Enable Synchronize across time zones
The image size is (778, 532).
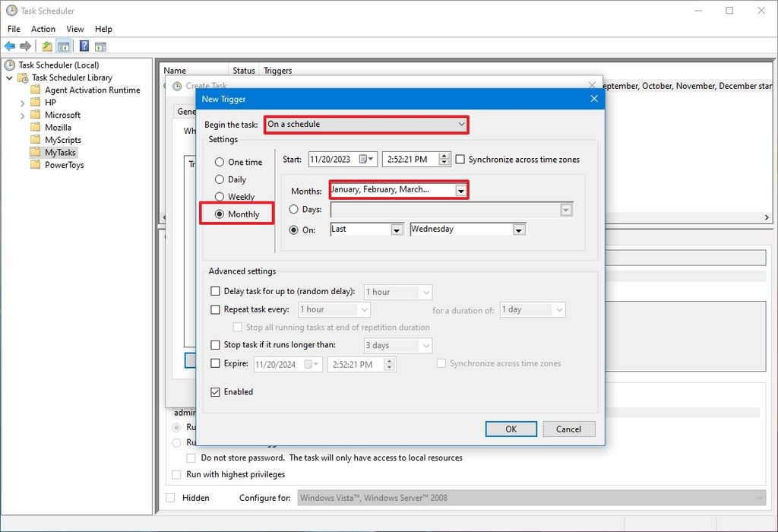(x=461, y=159)
